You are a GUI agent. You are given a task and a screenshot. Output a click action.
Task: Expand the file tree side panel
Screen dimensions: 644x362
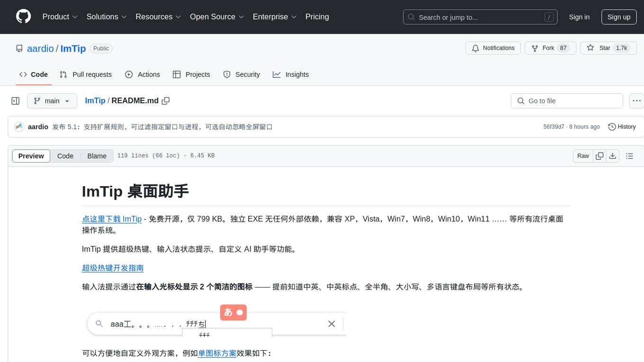point(16,101)
